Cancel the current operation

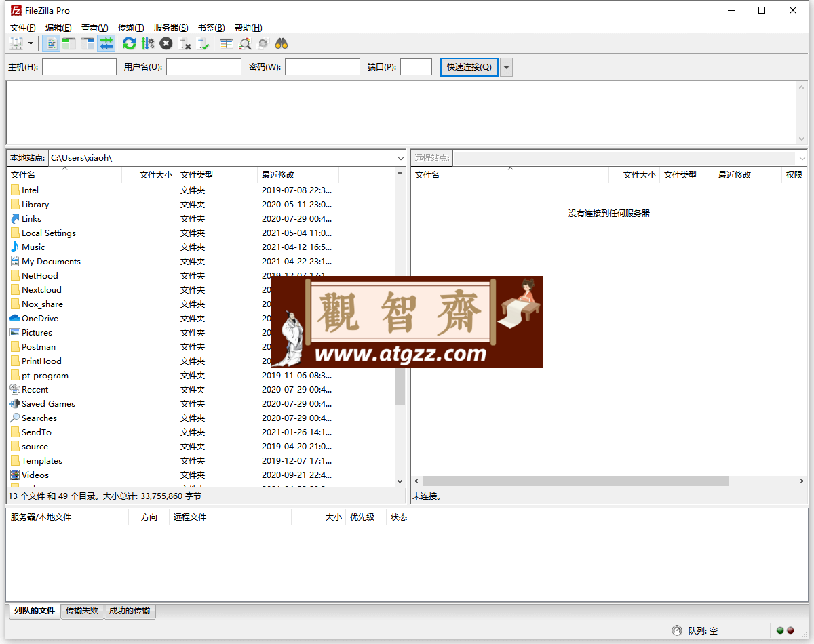tap(166, 43)
